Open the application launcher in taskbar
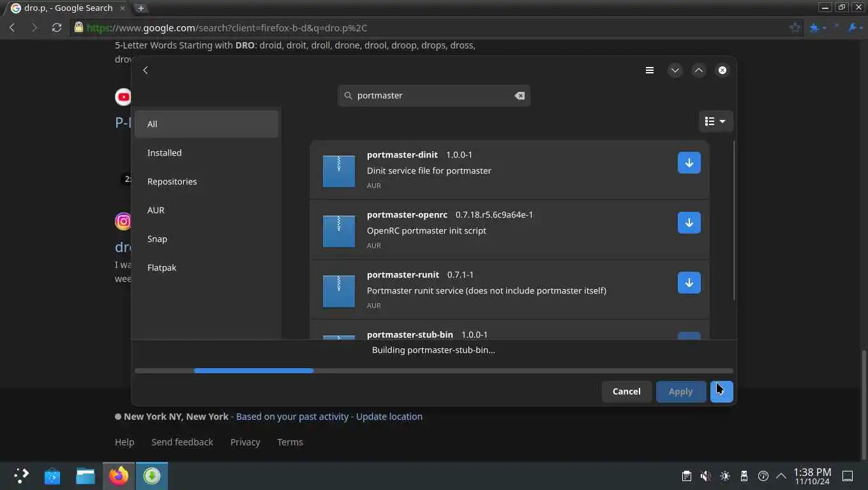Image resolution: width=868 pixels, height=490 pixels. pyautogui.click(x=22, y=476)
